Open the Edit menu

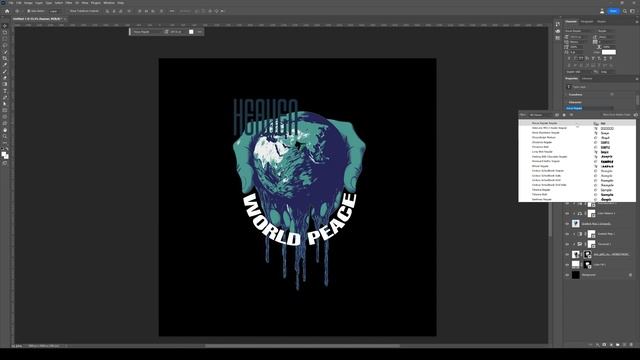click(x=18, y=3)
